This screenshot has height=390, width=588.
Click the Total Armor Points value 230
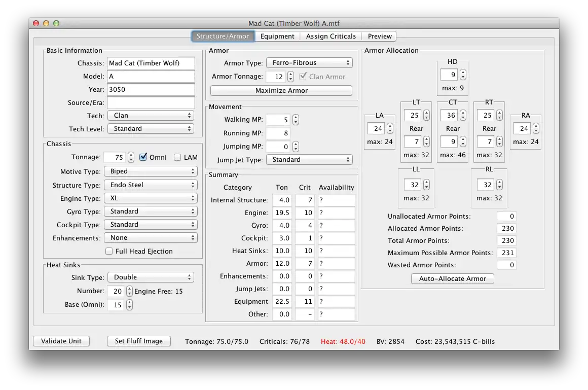click(506, 240)
